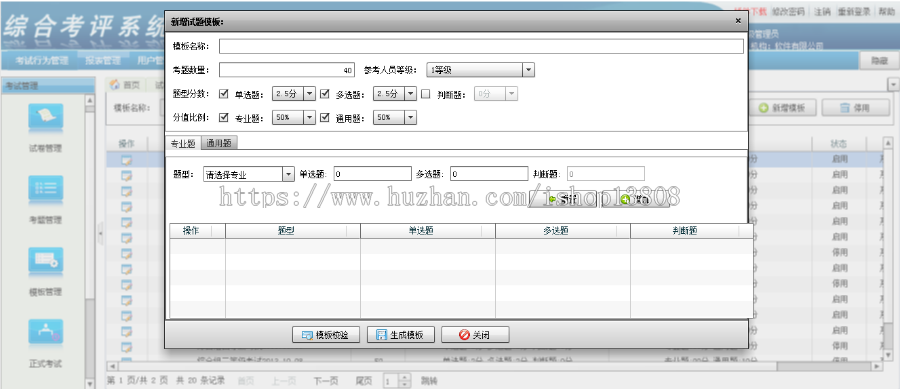Click the 考题数量 input field

click(x=287, y=70)
